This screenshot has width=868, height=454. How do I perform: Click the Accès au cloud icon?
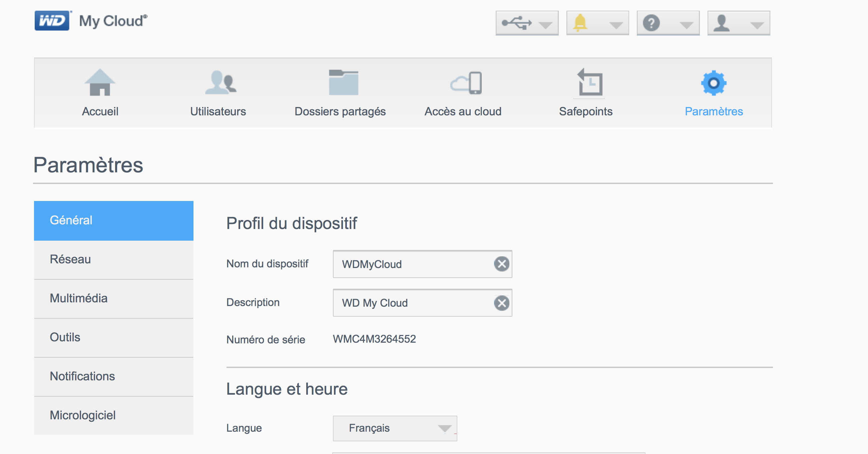pos(466,83)
